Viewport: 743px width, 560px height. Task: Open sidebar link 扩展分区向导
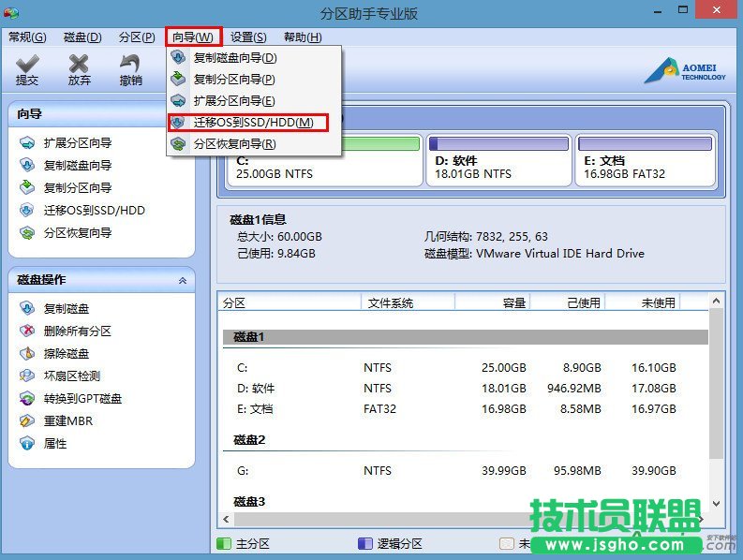coord(78,142)
